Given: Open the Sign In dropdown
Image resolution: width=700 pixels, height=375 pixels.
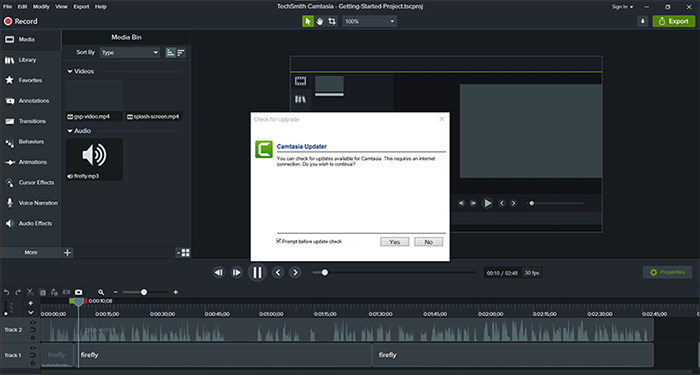Looking at the screenshot, I should 622,7.
